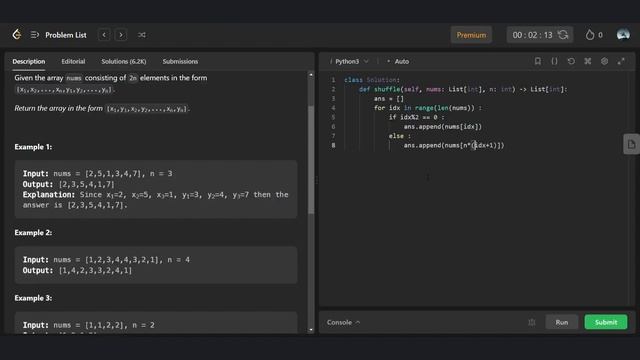Go to the previous problem arrow
Viewport: 640px width, 360px height.
(x=104, y=35)
